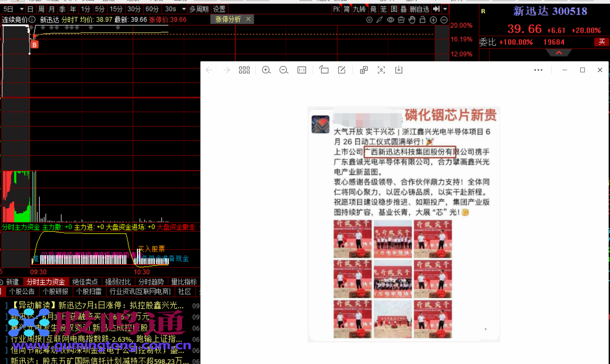Select the 60分 minute period
Screen dimensions: 610x364
click(x=152, y=9)
